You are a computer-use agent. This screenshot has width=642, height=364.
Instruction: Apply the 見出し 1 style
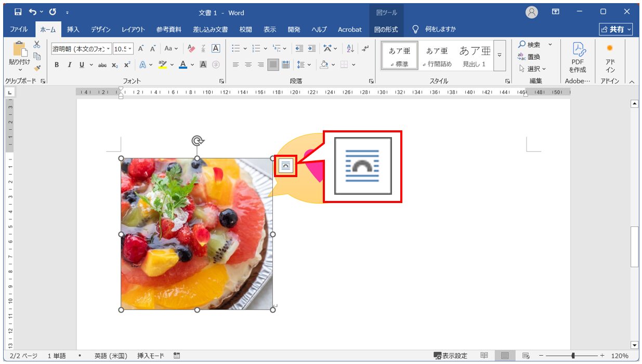pos(475,57)
